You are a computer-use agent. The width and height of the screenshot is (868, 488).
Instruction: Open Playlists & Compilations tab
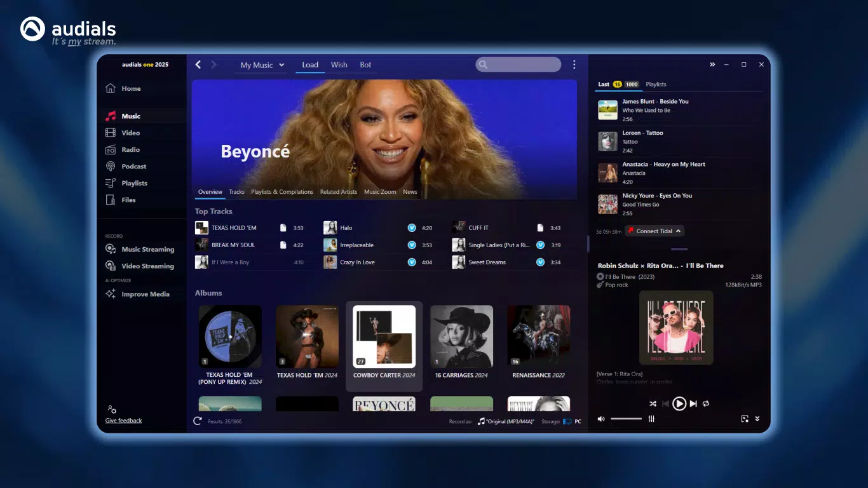click(x=282, y=192)
